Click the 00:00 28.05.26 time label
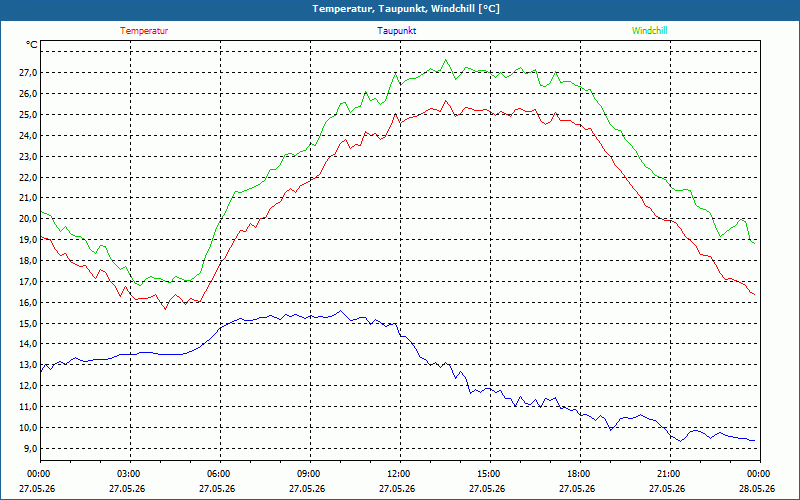The height and width of the screenshot is (500, 800). click(x=757, y=481)
